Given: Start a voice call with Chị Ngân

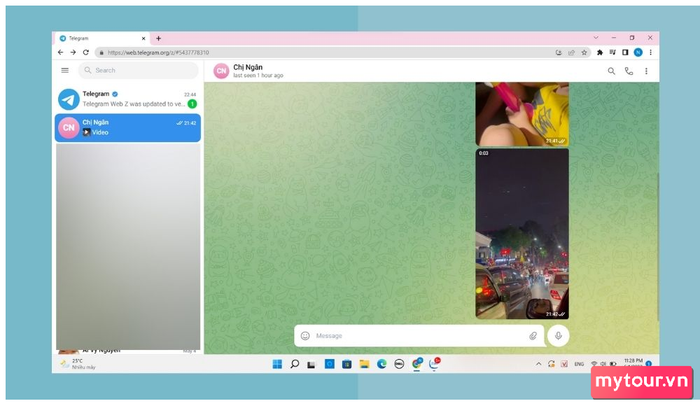Looking at the screenshot, I should [x=629, y=71].
